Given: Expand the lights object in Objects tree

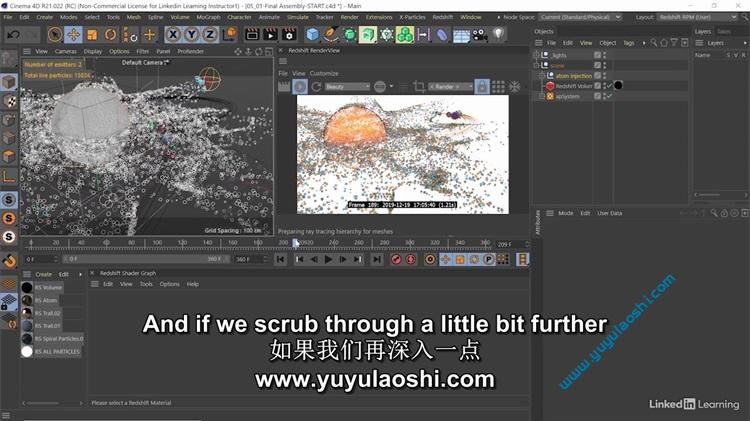Looking at the screenshot, I should pyautogui.click(x=536, y=55).
